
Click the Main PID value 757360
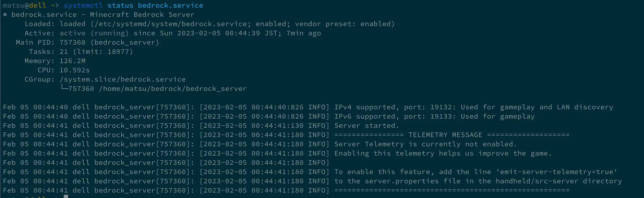[72, 42]
